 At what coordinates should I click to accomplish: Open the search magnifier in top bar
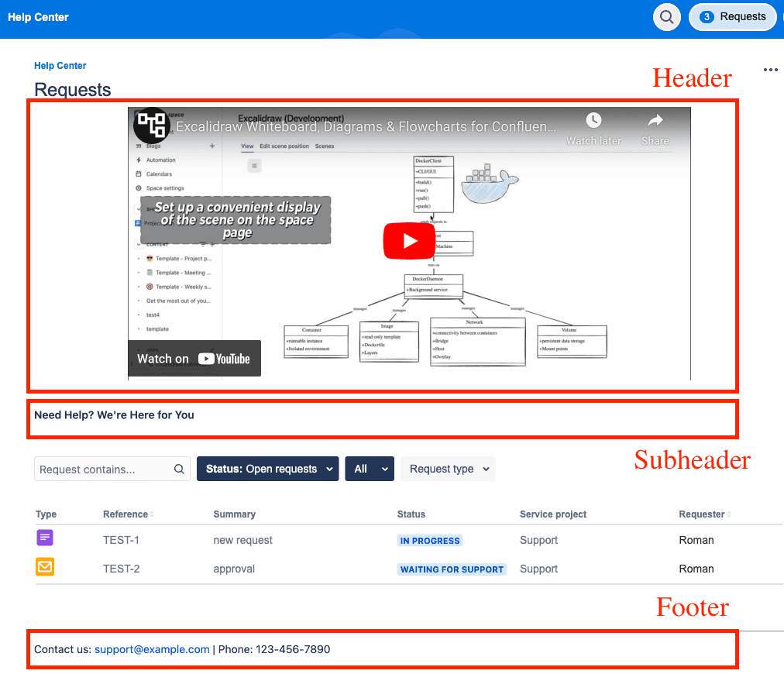pyautogui.click(x=666, y=17)
